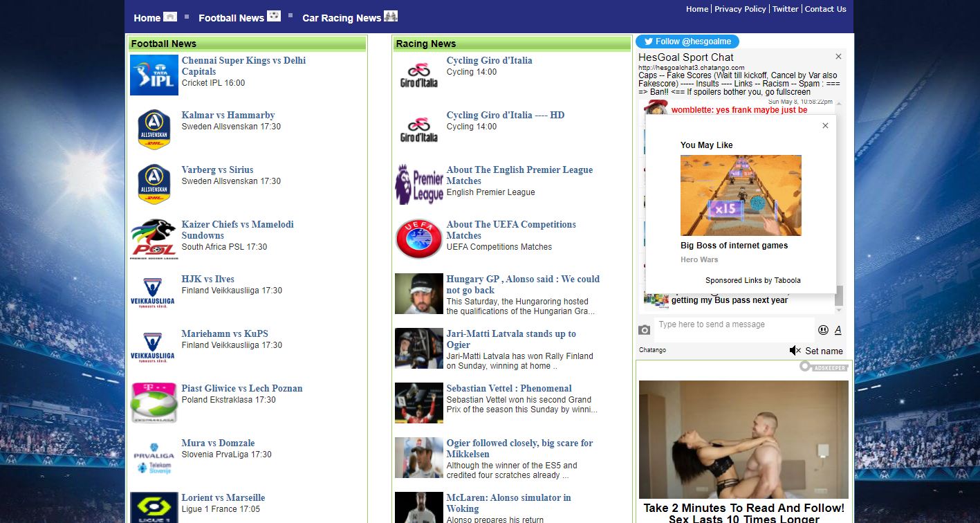Open Chennai Super Kings vs Delhi Capitals link
The width and height of the screenshot is (980, 523).
click(243, 66)
